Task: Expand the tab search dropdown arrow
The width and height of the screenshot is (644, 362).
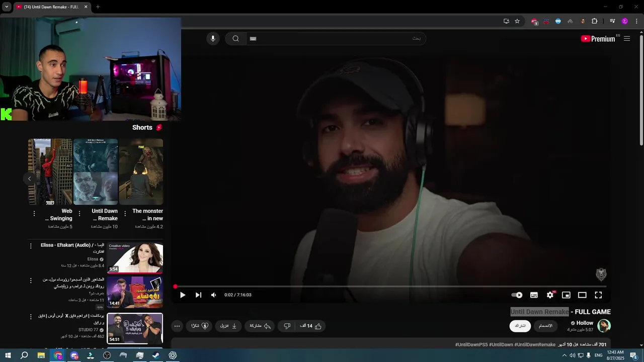Action: tap(7, 7)
